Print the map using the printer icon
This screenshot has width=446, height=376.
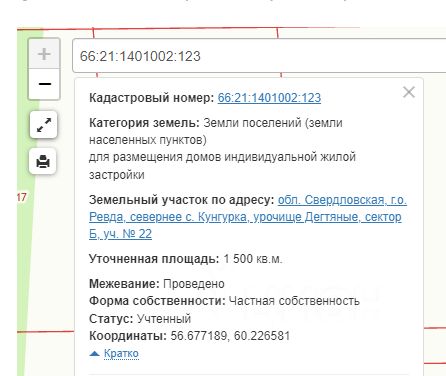click(x=43, y=162)
